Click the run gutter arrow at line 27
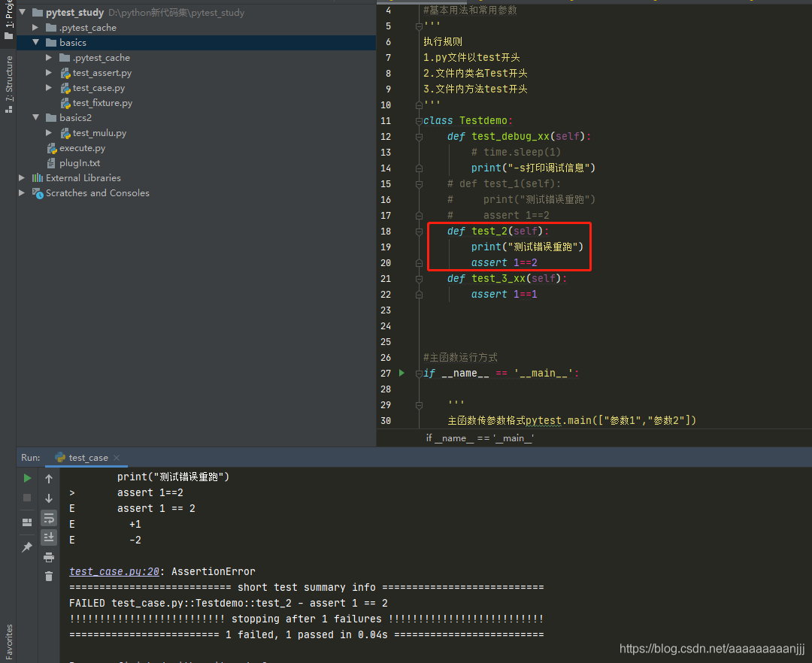812x663 pixels. (402, 373)
